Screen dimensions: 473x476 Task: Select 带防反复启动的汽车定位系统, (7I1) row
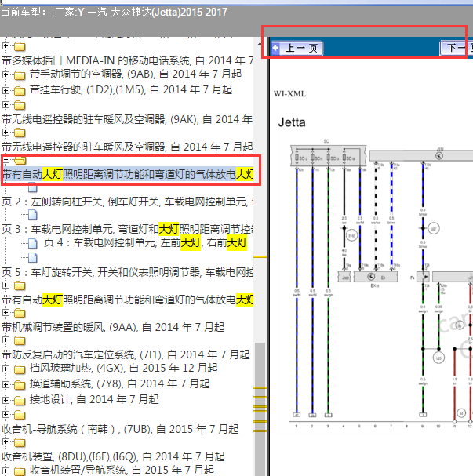point(126,354)
